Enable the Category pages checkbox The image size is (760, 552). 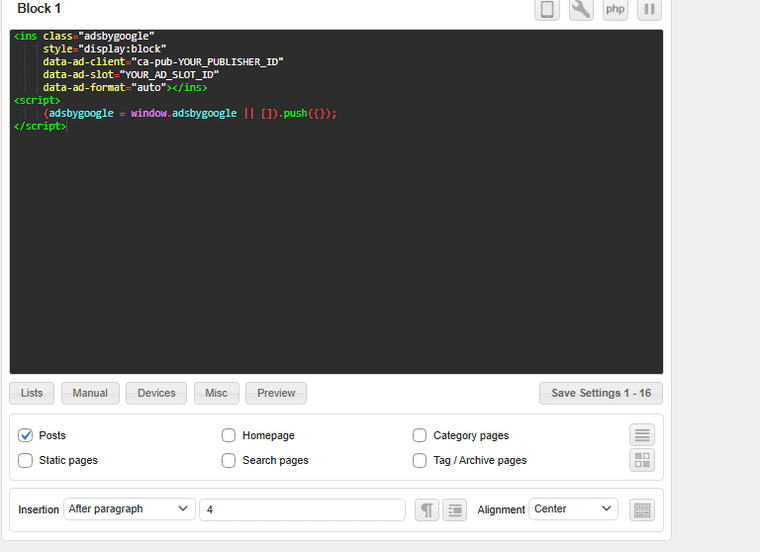tap(420, 435)
